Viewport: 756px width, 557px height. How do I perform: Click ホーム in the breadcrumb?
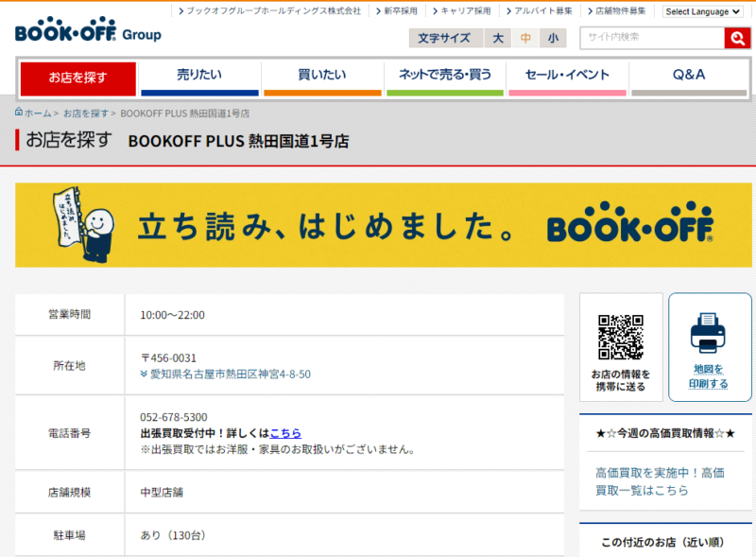click(x=38, y=113)
